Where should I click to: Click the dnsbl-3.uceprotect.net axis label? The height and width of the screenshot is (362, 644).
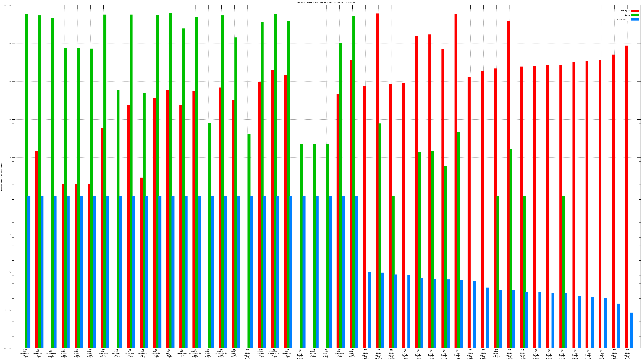[x=274, y=353]
